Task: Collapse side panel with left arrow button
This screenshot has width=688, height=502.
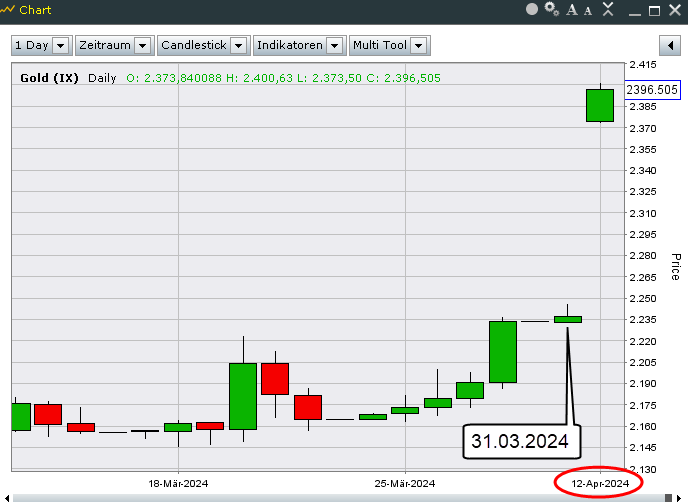Action: pyautogui.click(x=670, y=45)
